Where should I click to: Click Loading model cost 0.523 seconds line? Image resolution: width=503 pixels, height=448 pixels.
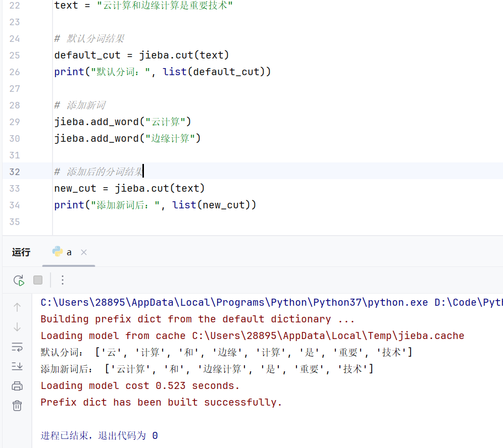point(140,386)
